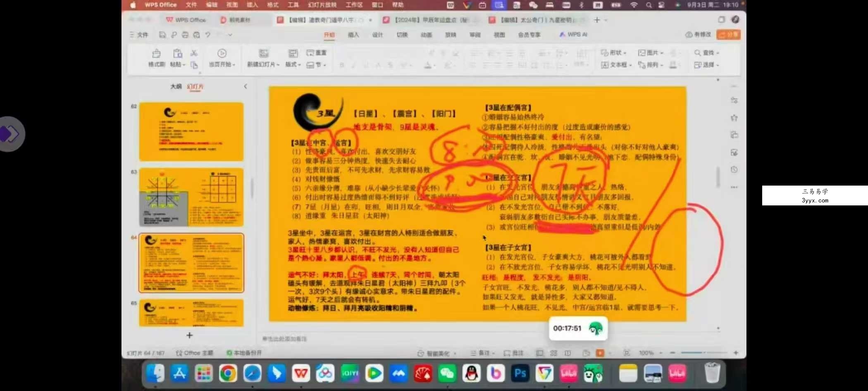
Task: Select slide 62 thumbnail
Action: point(191,132)
